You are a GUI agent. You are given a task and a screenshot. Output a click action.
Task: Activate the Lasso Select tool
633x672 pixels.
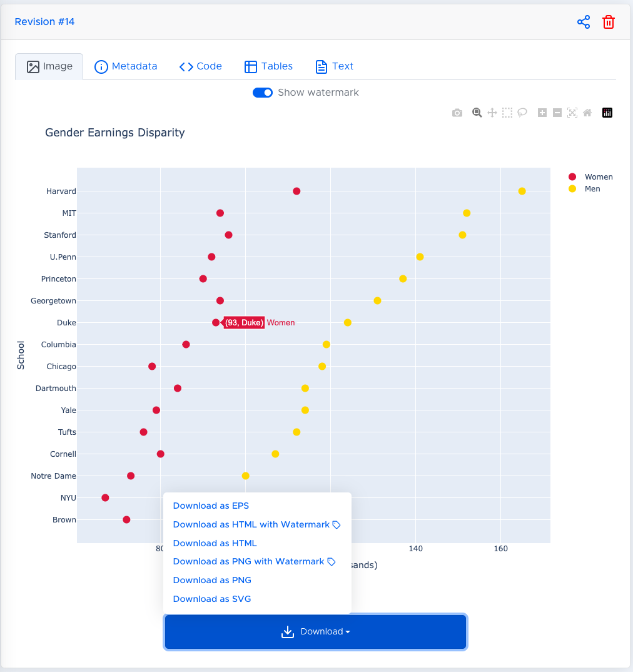(522, 113)
